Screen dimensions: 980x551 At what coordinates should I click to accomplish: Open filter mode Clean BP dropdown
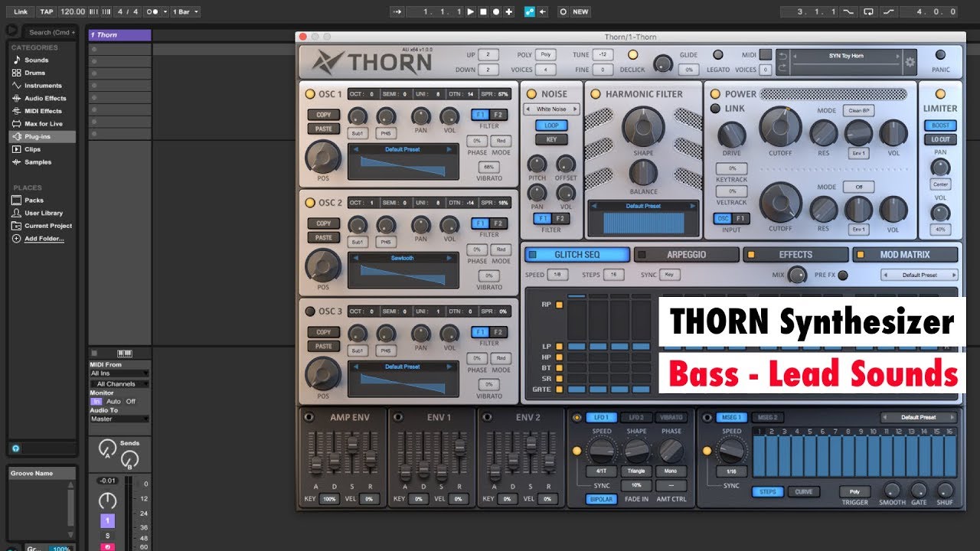(858, 110)
